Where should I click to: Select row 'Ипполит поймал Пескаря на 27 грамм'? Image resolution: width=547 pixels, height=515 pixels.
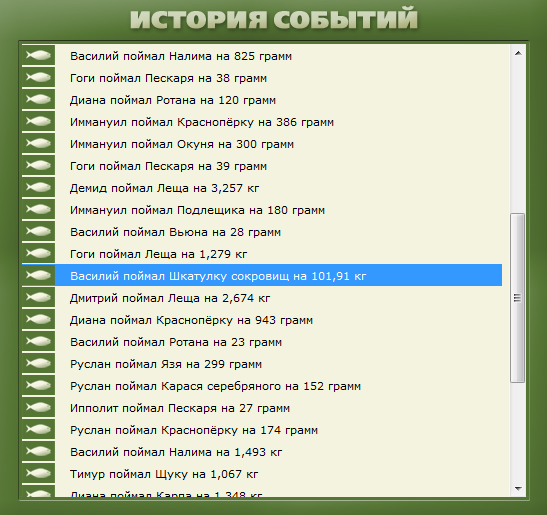[262, 407]
